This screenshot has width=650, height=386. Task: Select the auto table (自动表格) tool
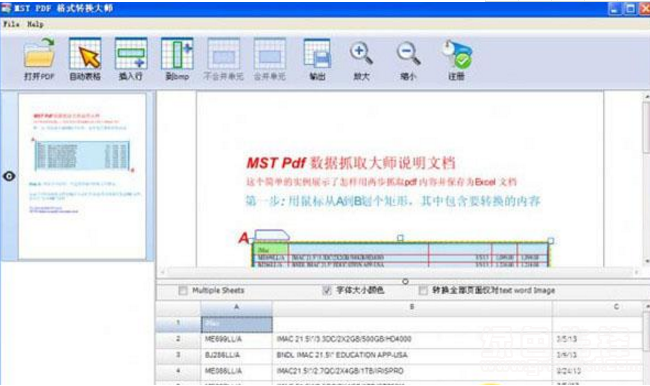click(x=85, y=58)
